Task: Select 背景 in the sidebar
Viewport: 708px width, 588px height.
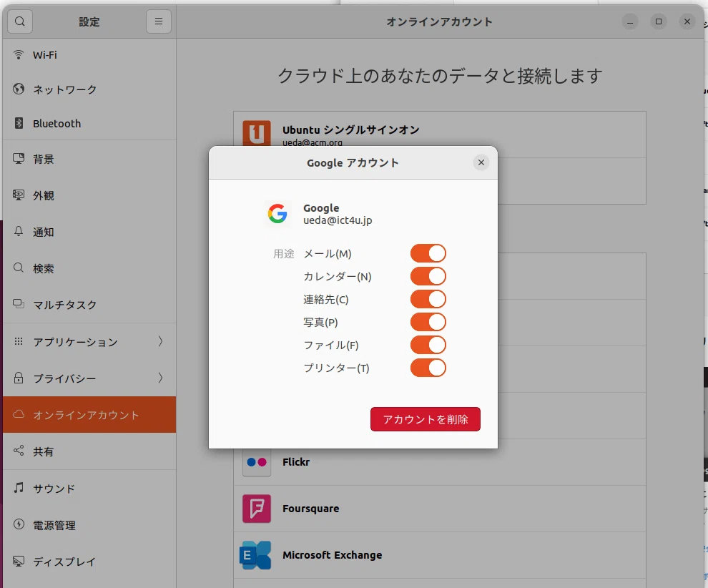Action: click(x=89, y=159)
